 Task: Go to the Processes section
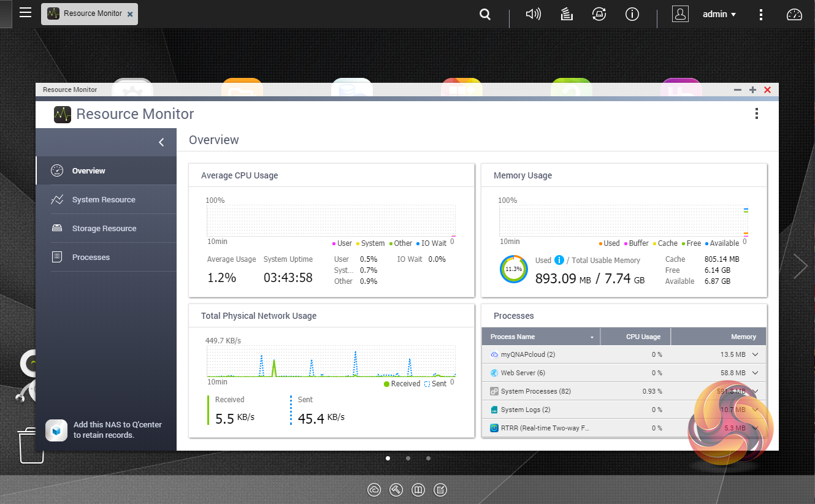tap(91, 258)
